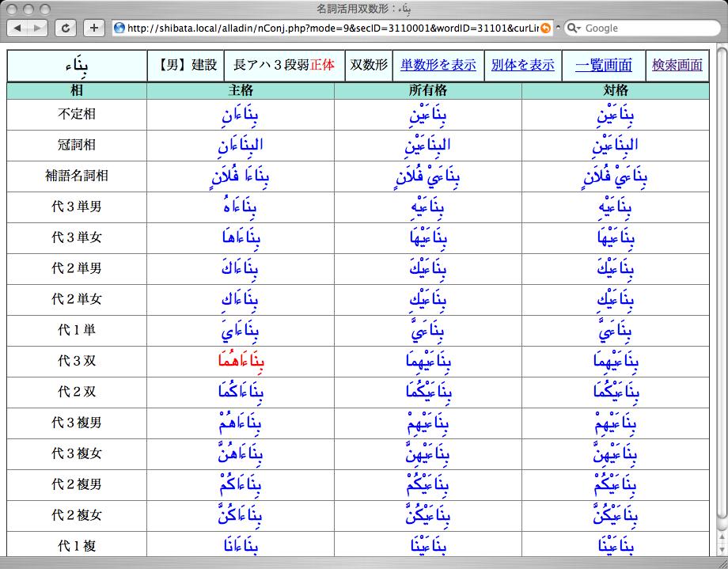Image resolution: width=728 pixels, height=569 pixels.
Task: Open the 単数形を表示 link
Action: pyautogui.click(x=438, y=65)
